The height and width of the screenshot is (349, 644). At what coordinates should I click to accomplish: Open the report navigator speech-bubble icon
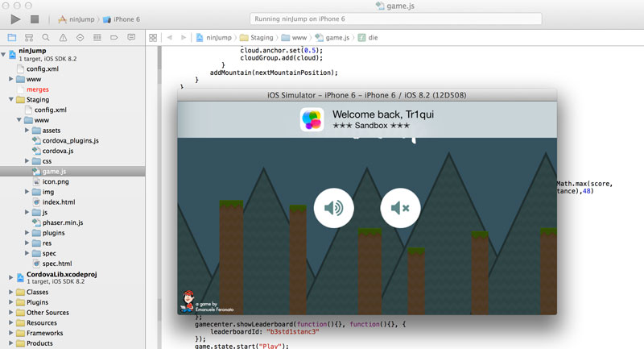[x=132, y=37]
